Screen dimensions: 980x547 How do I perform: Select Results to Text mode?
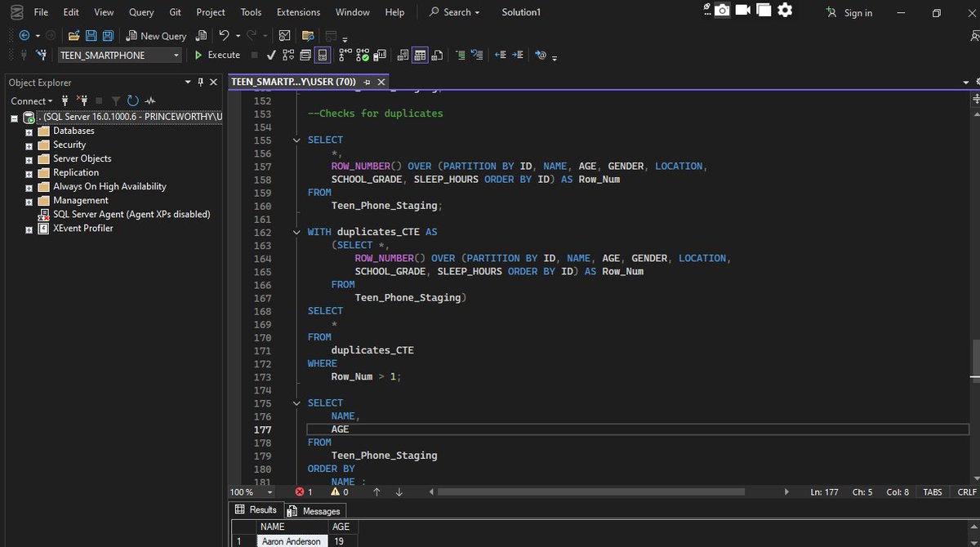tap(403, 55)
